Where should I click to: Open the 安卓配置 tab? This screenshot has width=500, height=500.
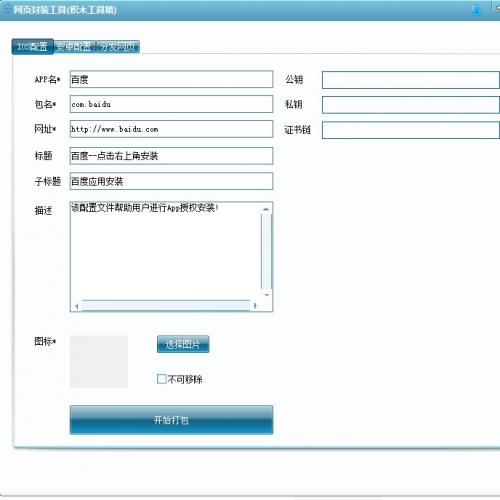[x=74, y=47]
